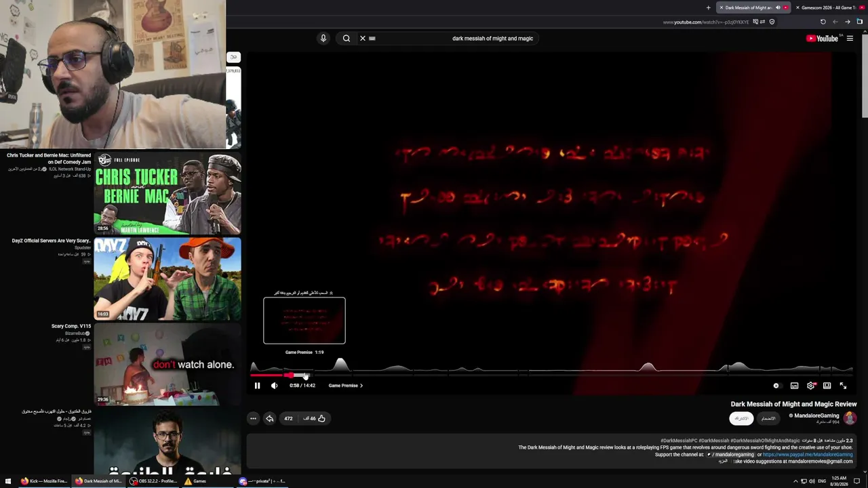Screen dimensions: 868x488
Task: Click the Join channel button
Action: point(768,418)
